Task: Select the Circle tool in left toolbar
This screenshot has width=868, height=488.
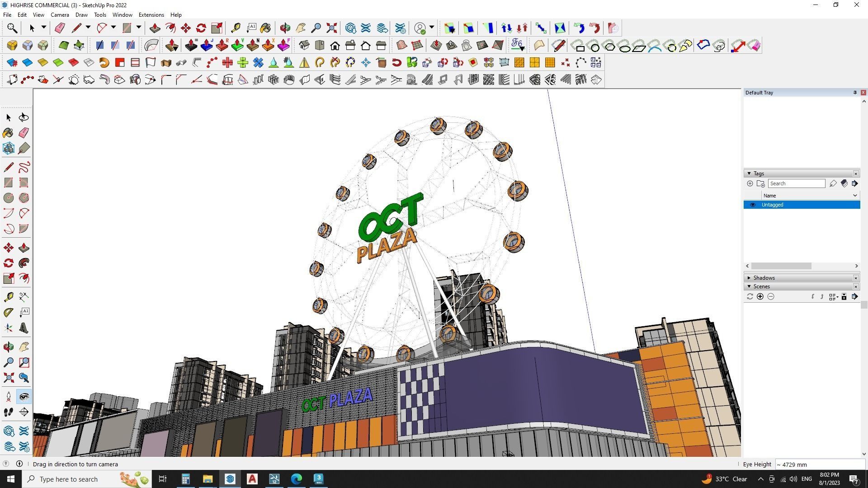Action: [x=8, y=198]
